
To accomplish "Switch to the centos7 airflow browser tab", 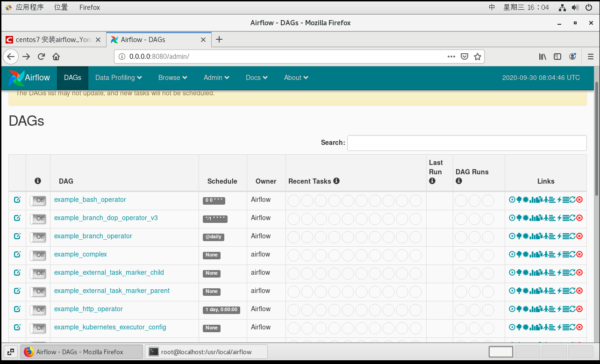I will coord(54,40).
